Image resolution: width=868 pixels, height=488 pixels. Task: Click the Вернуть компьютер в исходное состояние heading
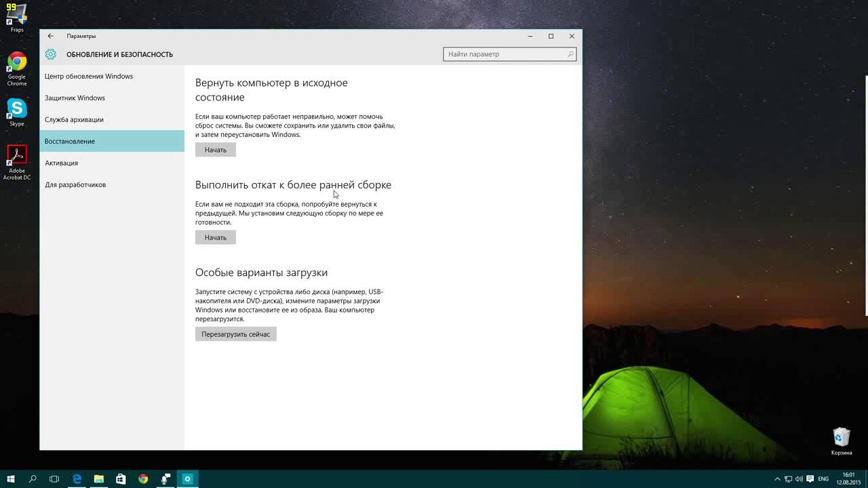[x=271, y=90]
